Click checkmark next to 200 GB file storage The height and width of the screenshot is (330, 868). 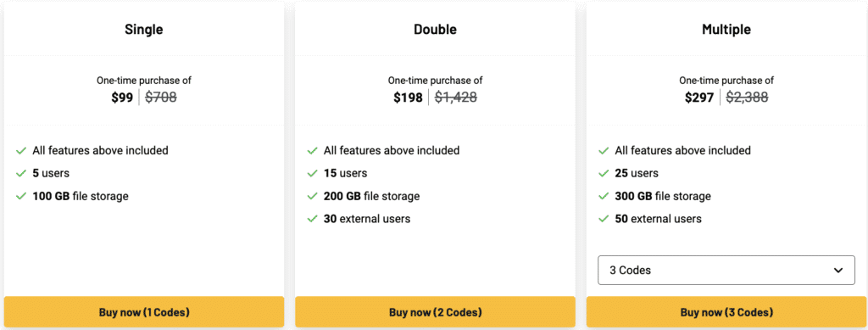coord(312,196)
